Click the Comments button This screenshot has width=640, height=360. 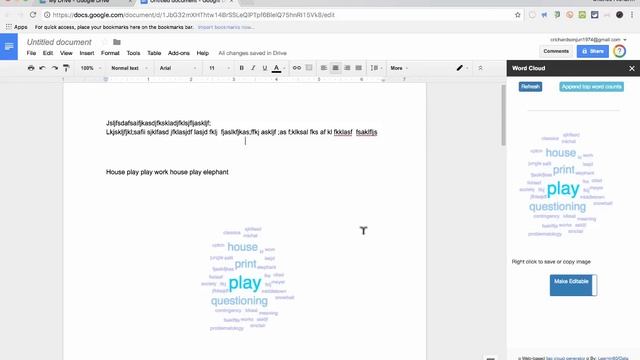[556, 51]
